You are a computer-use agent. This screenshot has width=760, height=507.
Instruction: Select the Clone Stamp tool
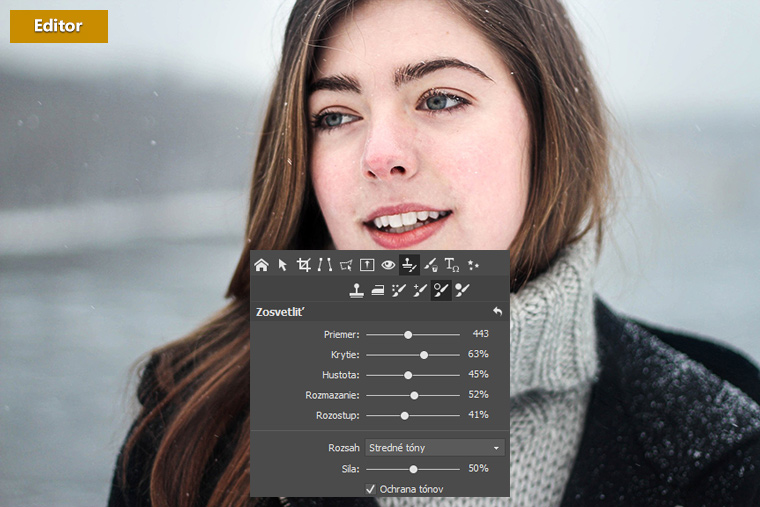[357, 290]
